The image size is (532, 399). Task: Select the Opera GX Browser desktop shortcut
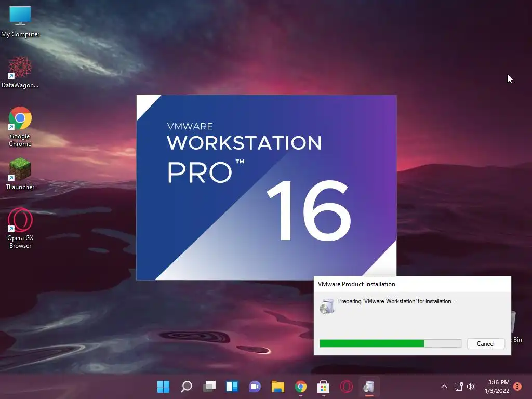(x=20, y=228)
